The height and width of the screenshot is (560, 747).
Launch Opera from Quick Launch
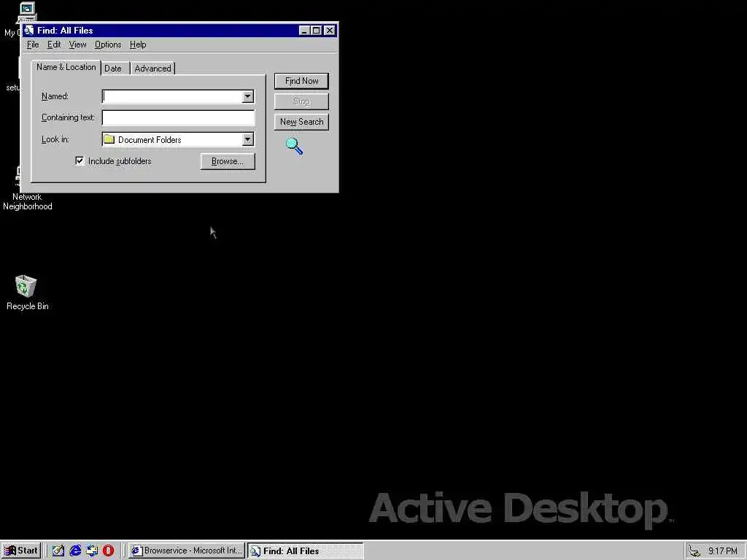(x=109, y=551)
